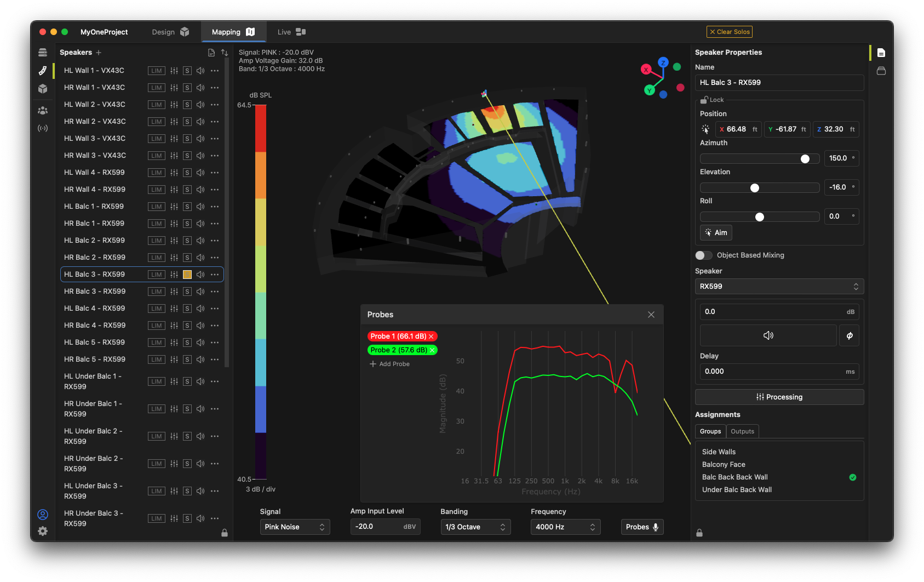Click the Azimuth slider handle
This screenshot has width=924, height=582.
tap(805, 159)
